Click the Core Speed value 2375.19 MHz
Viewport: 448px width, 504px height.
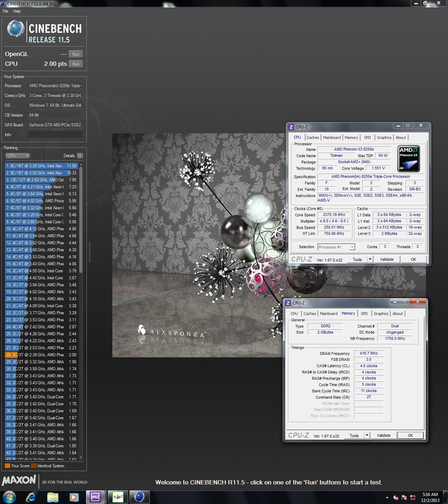334,215
